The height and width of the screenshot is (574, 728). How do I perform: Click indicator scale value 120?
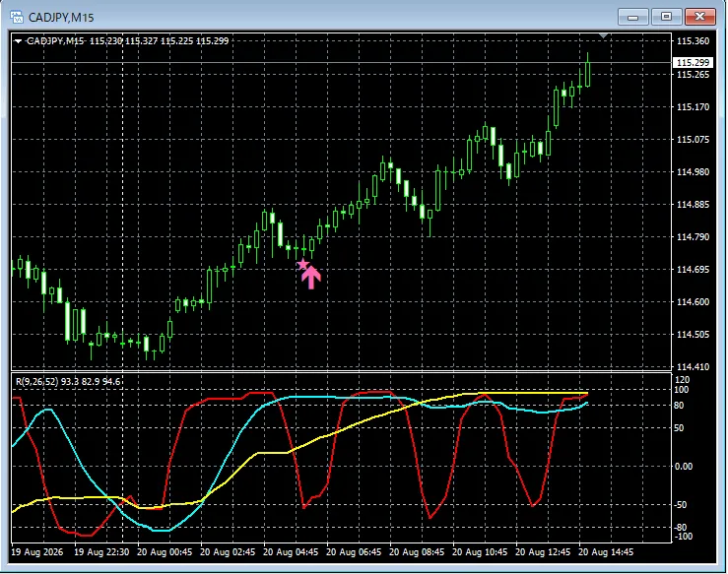[x=683, y=380]
